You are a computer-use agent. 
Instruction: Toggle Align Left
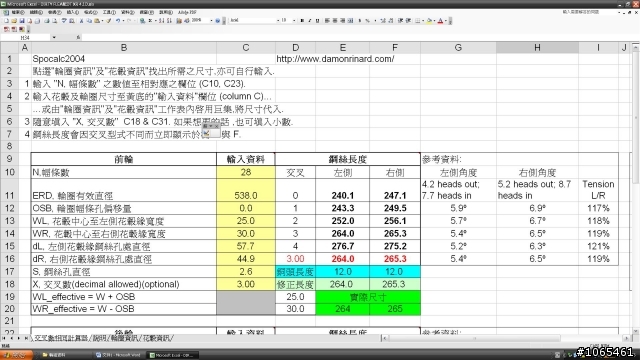click(327, 20)
